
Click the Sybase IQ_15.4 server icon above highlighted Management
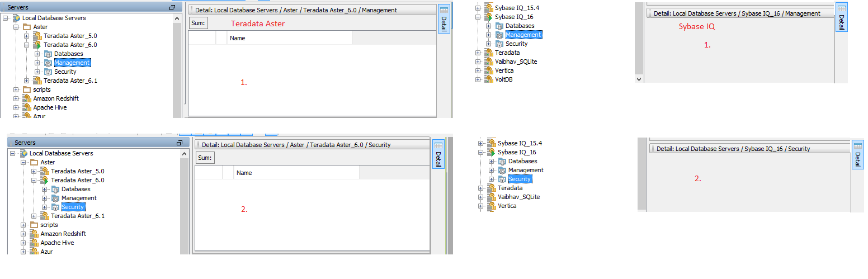point(488,8)
